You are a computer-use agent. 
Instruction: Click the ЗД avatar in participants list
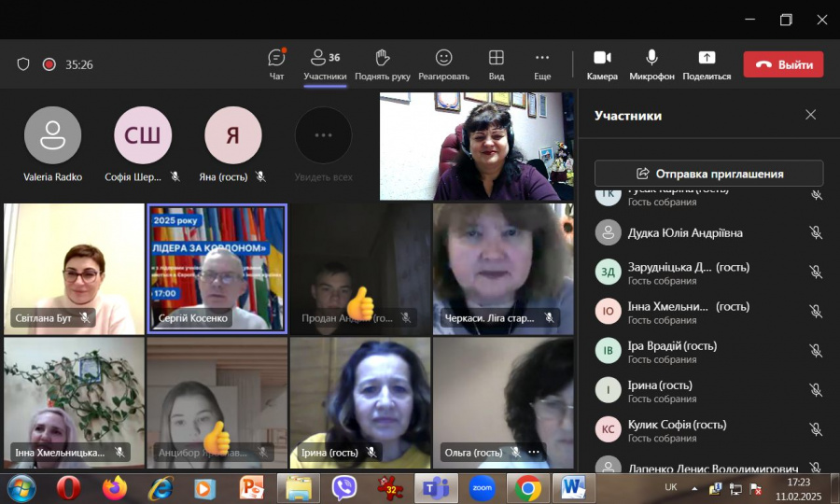(608, 272)
